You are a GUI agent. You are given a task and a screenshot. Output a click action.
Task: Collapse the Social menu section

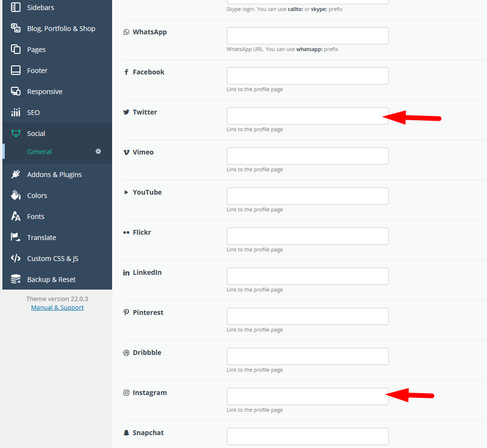[57, 133]
